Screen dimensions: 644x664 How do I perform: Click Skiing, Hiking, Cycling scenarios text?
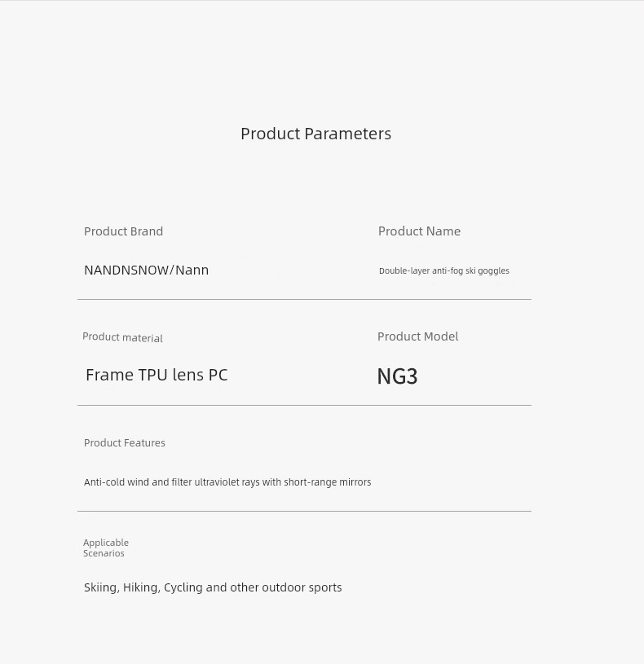pyautogui.click(x=213, y=587)
